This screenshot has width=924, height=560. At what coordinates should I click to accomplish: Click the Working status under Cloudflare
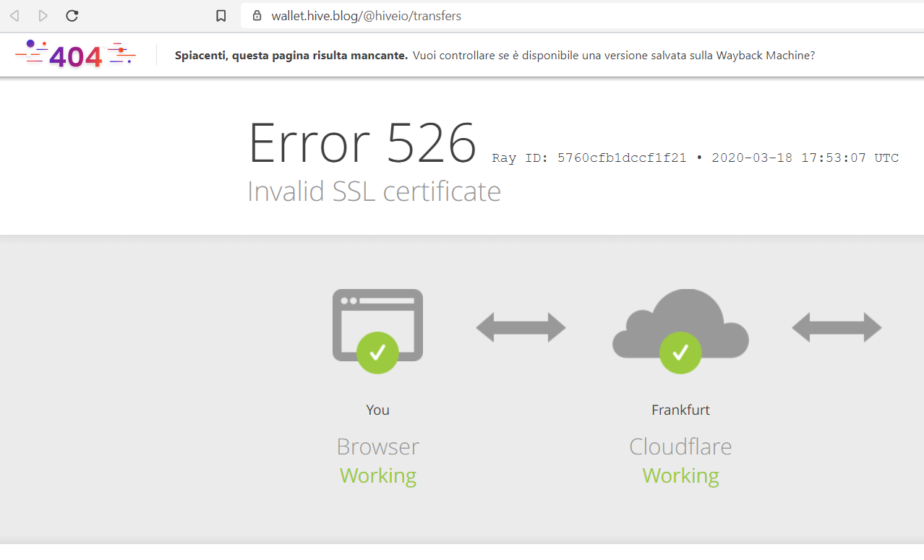680,475
